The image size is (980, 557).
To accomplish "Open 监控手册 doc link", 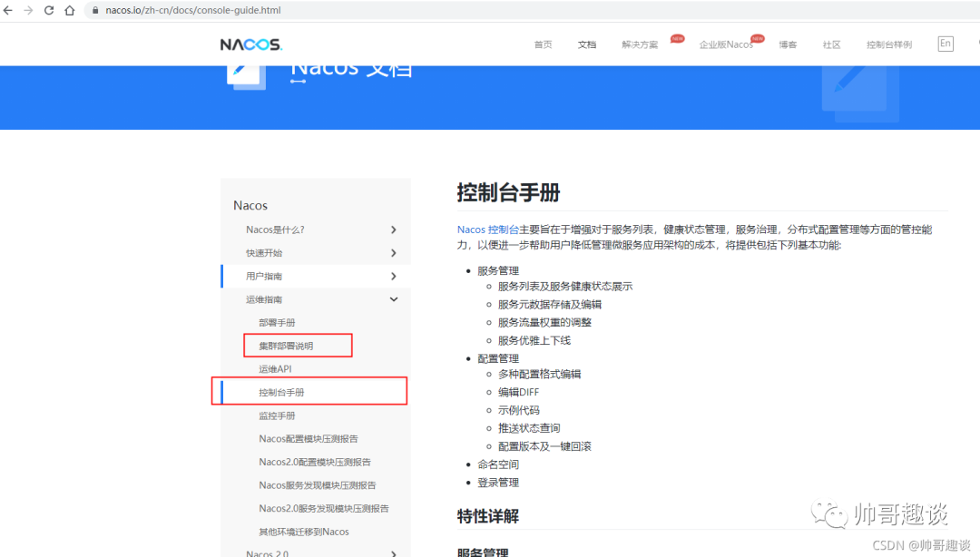I will tap(277, 415).
